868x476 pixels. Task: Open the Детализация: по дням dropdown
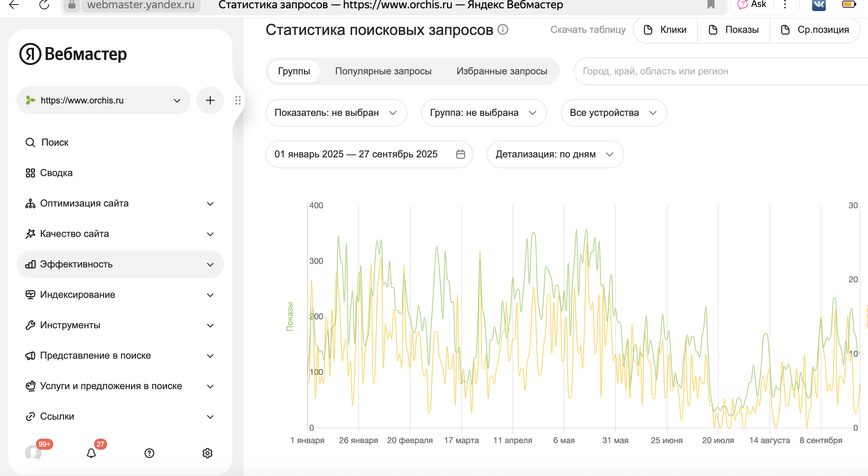pos(555,154)
